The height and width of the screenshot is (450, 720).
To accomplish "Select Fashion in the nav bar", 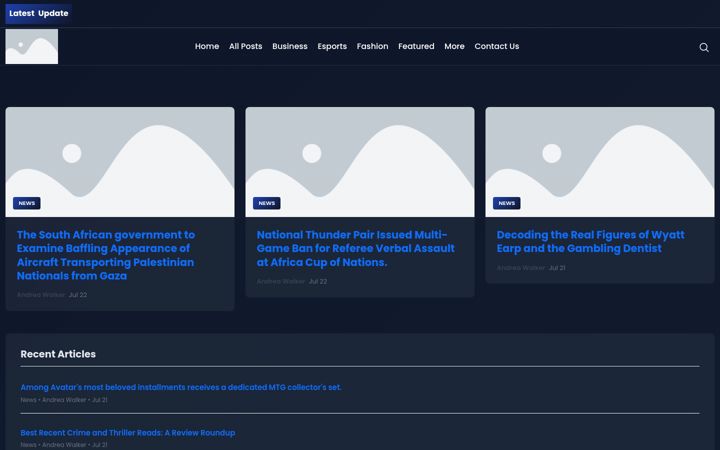I will tap(372, 46).
